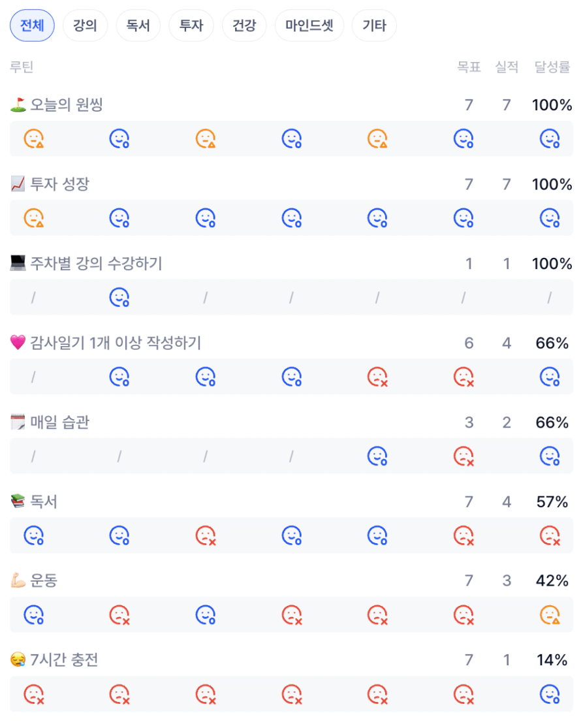The image size is (583, 728).
Task: Open the 투자 filter tab
Action: coord(191,26)
